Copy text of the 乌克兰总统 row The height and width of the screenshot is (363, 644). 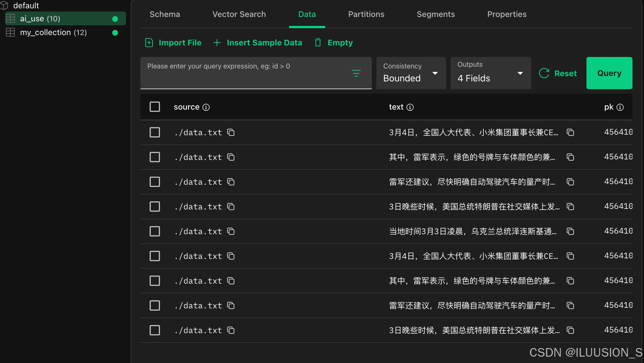point(570,231)
